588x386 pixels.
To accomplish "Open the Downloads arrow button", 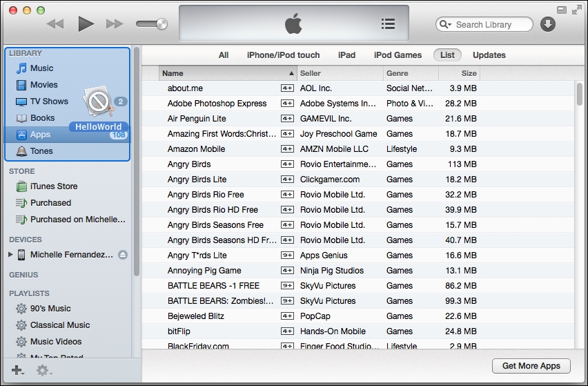I will pos(548,24).
